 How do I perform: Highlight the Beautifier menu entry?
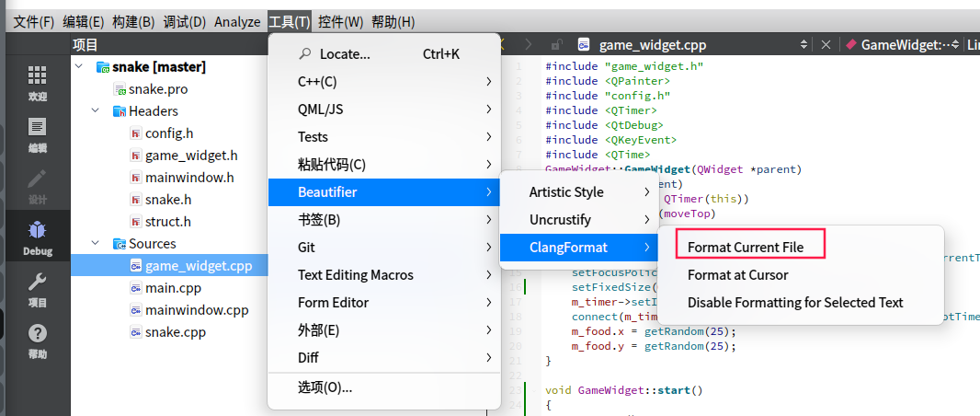pos(383,192)
